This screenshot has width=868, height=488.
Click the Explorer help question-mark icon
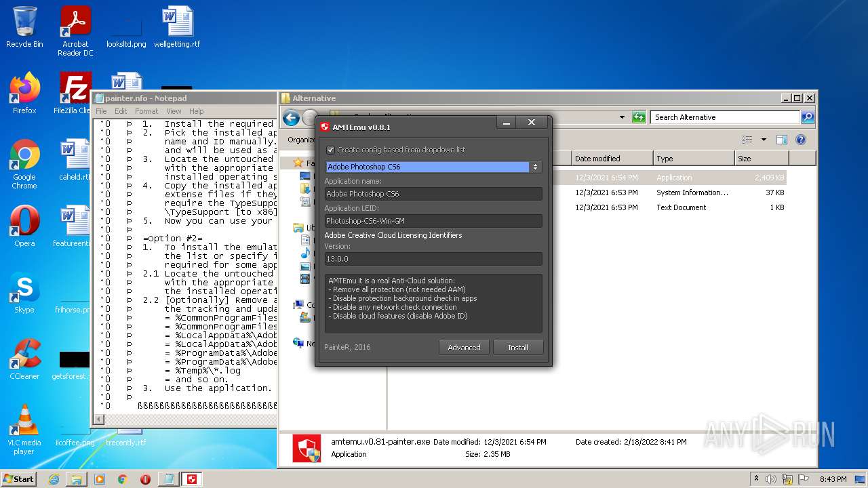coord(801,140)
